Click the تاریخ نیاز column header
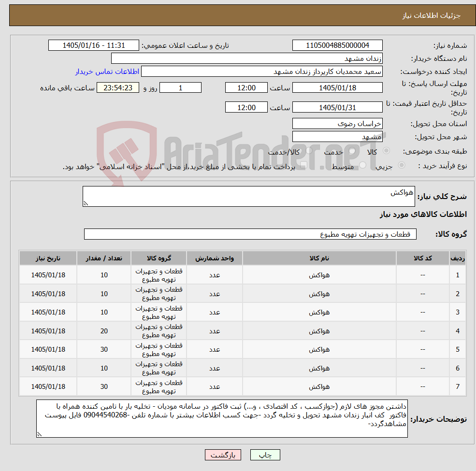The width and height of the screenshot is (476, 471). coord(48,258)
